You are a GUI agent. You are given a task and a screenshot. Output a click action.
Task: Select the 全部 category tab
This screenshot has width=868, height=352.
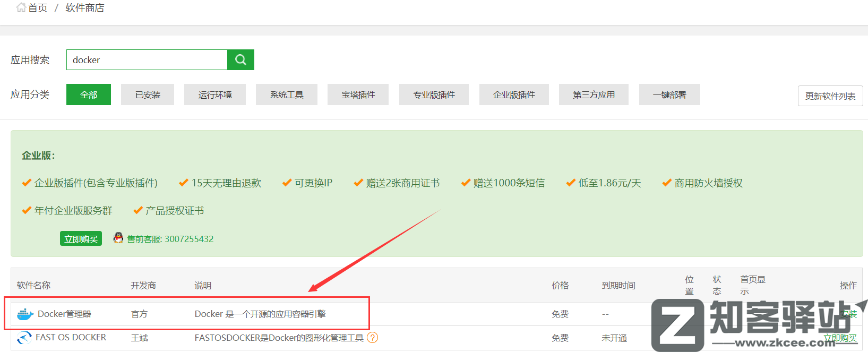[x=89, y=95]
